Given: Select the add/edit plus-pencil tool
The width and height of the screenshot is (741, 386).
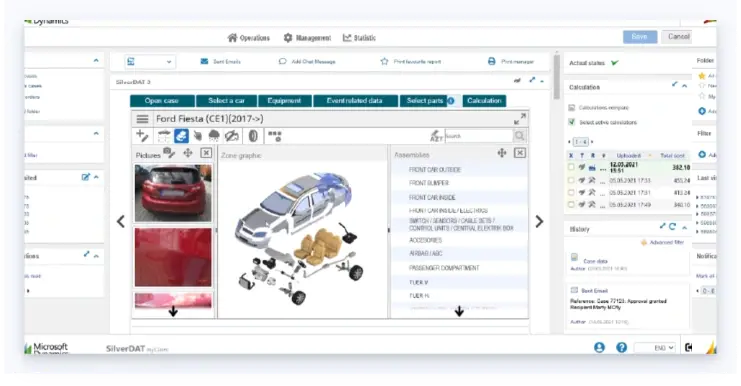Looking at the screenshot, I should tap(142, 136).
